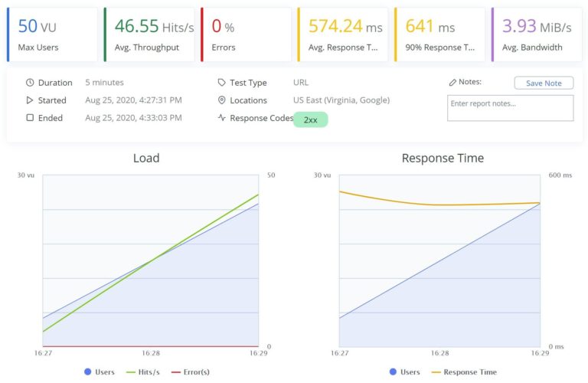
Task: Select the 2xx response code badge
Action: point(310,120)
